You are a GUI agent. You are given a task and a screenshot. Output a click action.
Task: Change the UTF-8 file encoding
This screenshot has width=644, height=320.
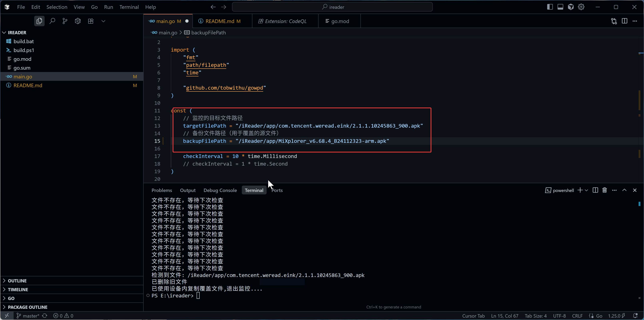(x=559, y=316)
